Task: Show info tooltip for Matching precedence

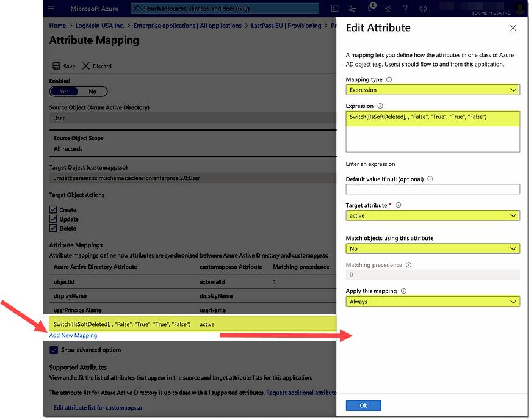Action: click(x=409, y=265)
